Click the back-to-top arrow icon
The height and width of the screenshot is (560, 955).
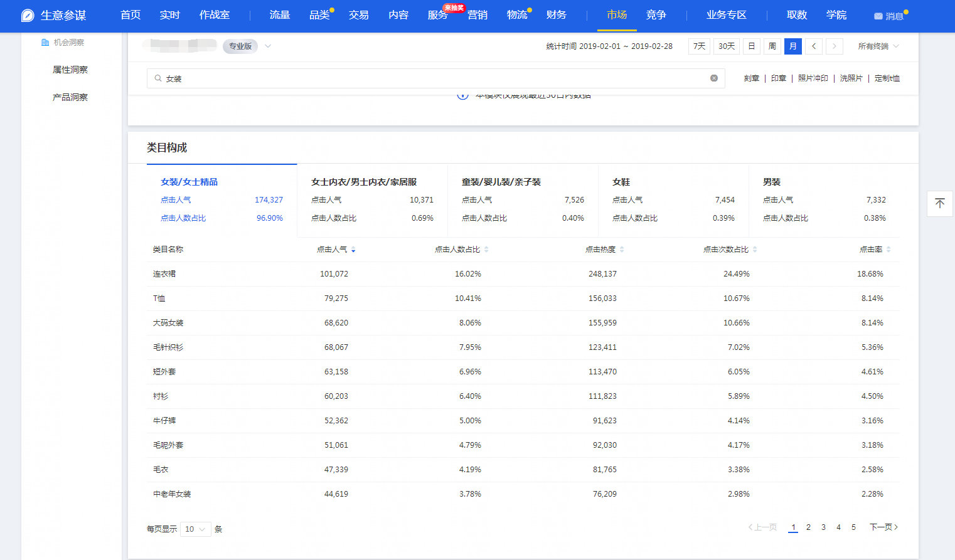click(x=939, y=203)
